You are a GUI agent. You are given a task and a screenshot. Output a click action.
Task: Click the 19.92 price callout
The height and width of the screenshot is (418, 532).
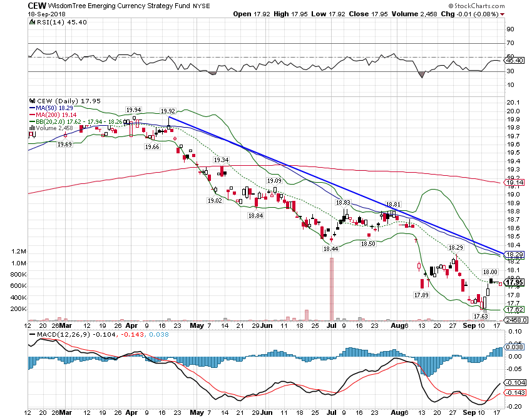click(x=168, y=111)
